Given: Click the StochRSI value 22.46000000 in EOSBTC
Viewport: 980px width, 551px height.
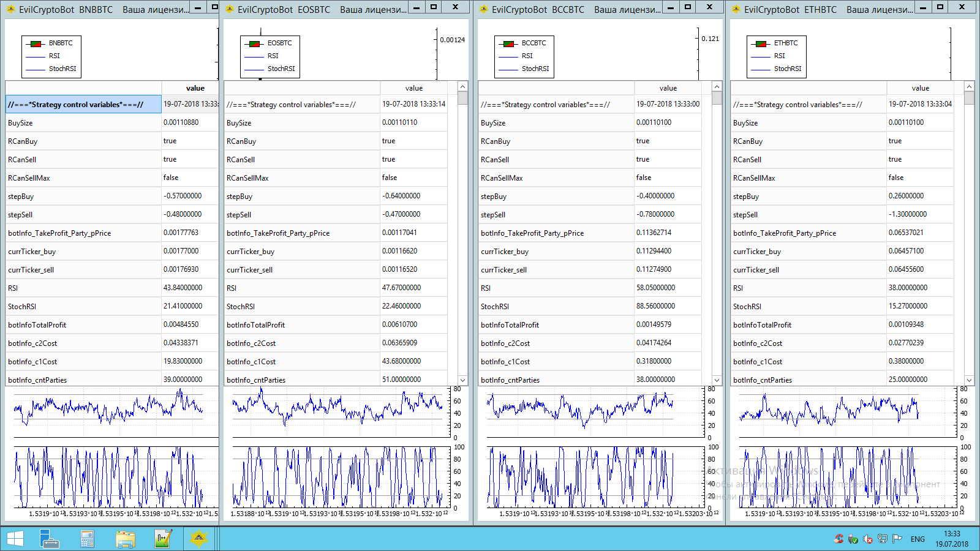Looking at the screenshot, I should pos(401,306).
